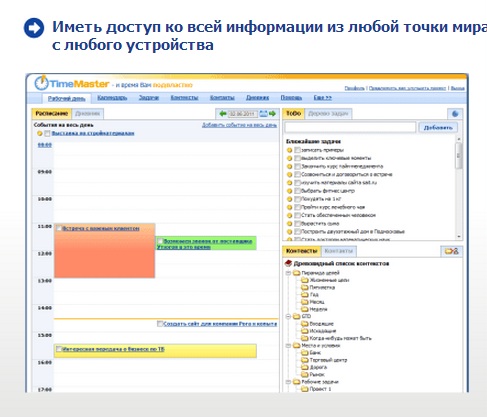Screen dimensions: 487x417
Task: Mark 'Закончить курс тайм-менеджмента' as done
Action: (x=297, y=166)
